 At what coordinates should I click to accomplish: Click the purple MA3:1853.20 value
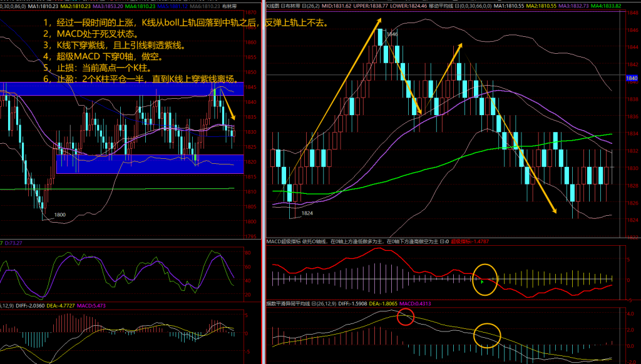point(108,6)
